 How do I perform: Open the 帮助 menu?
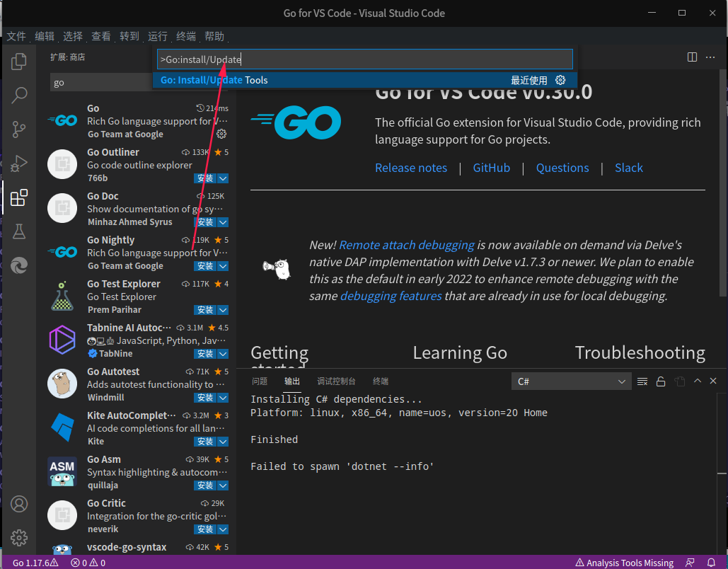tap(214, 36)
